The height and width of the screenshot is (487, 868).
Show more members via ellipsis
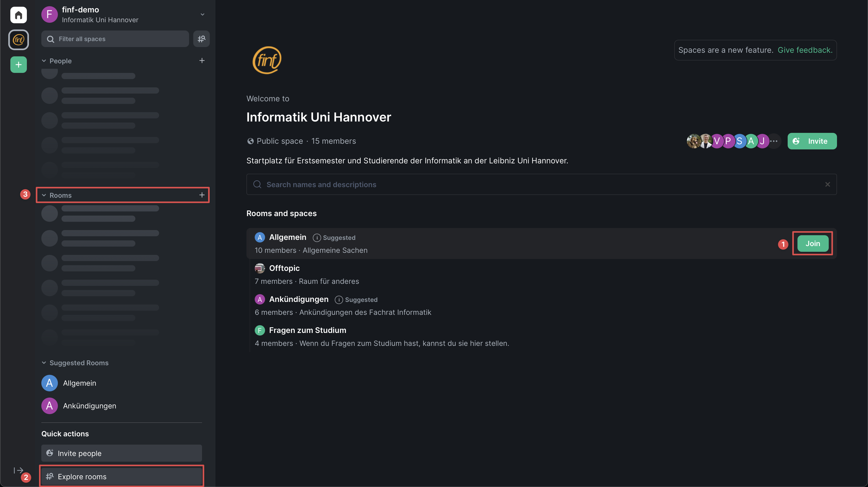point(774,141)
